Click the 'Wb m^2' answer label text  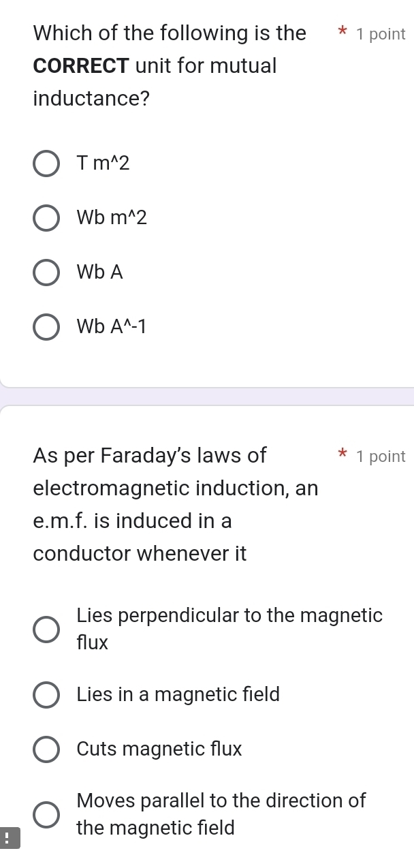click(112, 218)
